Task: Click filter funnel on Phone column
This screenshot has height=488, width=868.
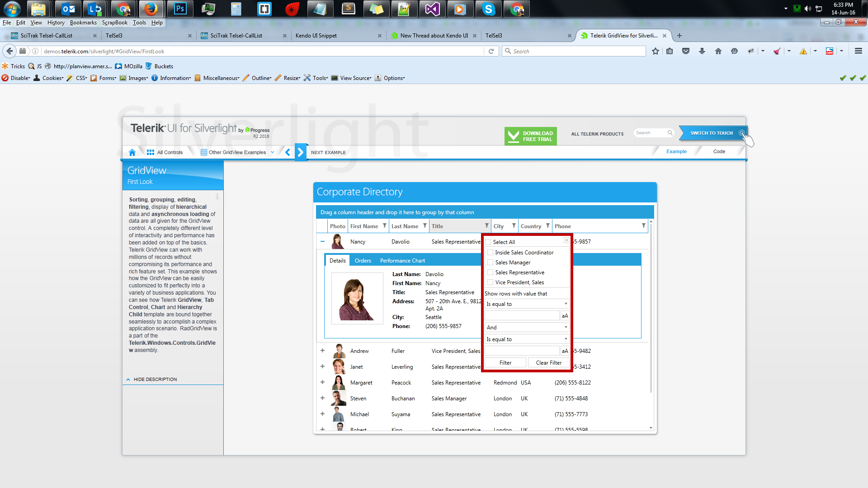Action: [643, 225]
